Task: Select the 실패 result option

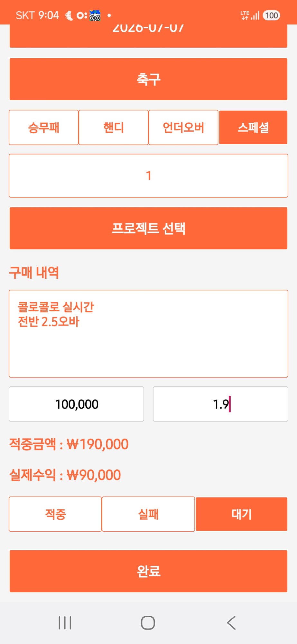Action: [x=148, y=514]
